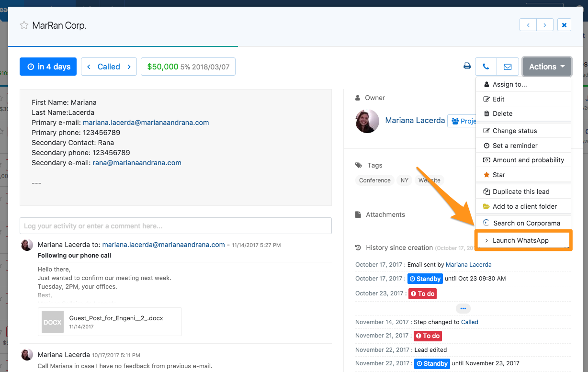Viewport: 588px width, 372px height.
Task: Click the Conference tag
Action: 375,180
